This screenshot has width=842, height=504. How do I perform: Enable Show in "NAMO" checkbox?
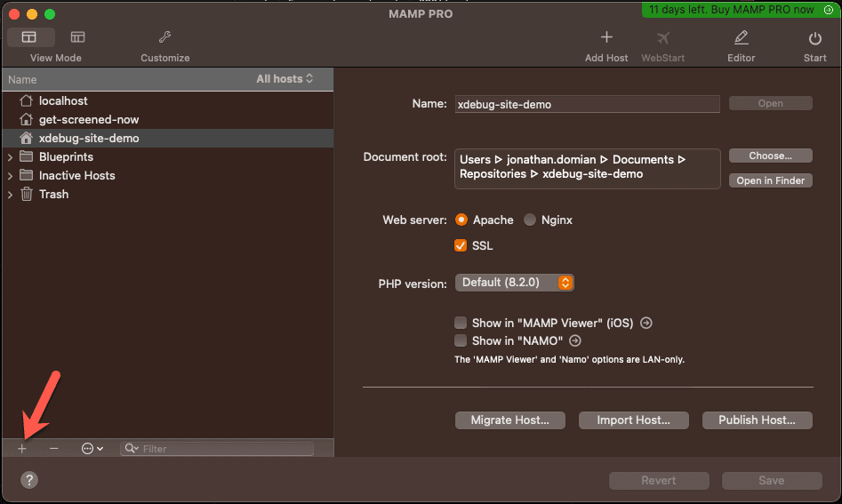click(461, 340)
